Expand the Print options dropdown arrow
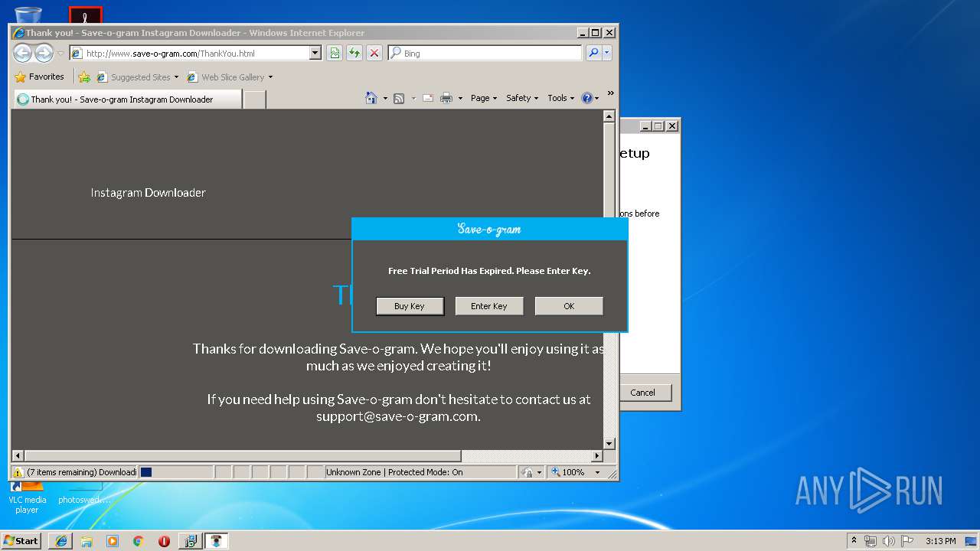Screen dimensions: 980x551 click(x=460, y=98)
